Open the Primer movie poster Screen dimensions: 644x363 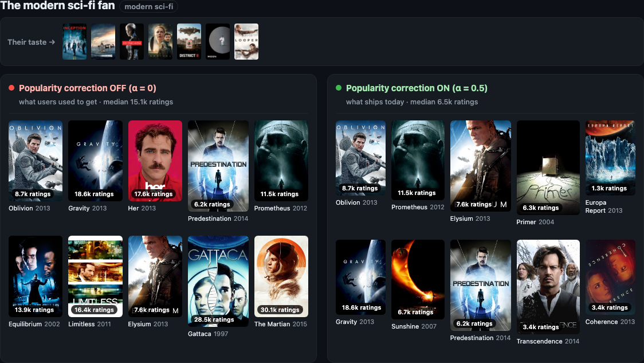(x=548, y=167)
